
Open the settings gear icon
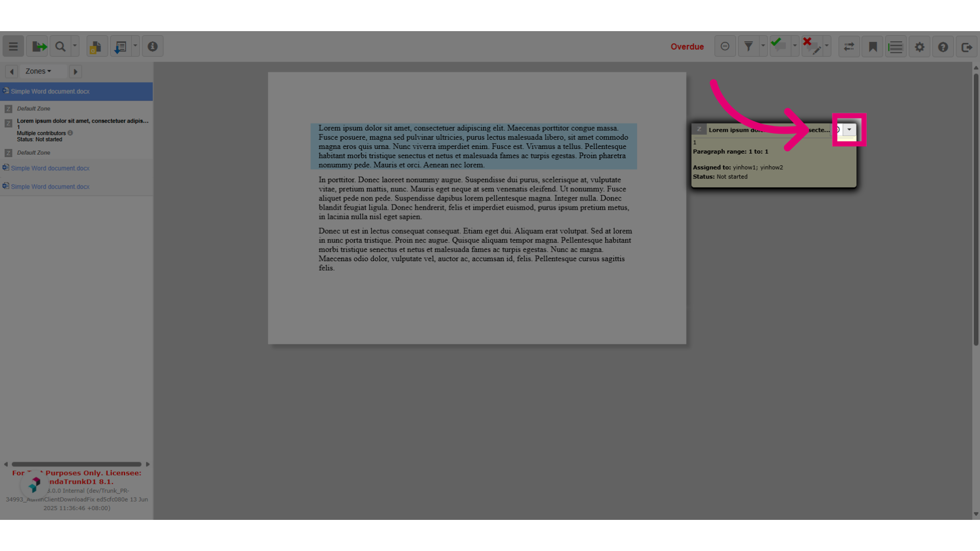tap(919, 46)
